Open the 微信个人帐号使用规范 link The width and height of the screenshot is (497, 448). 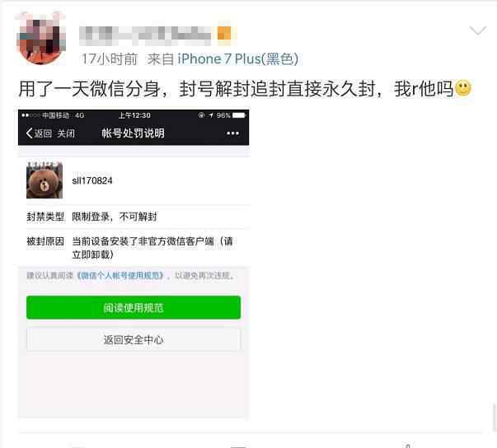pyautogui.click(x=121, y=275)
